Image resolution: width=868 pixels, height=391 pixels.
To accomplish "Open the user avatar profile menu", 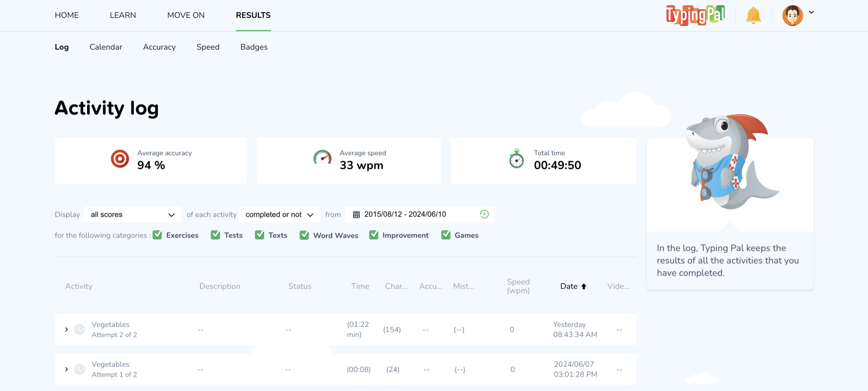I will [793, 16].
